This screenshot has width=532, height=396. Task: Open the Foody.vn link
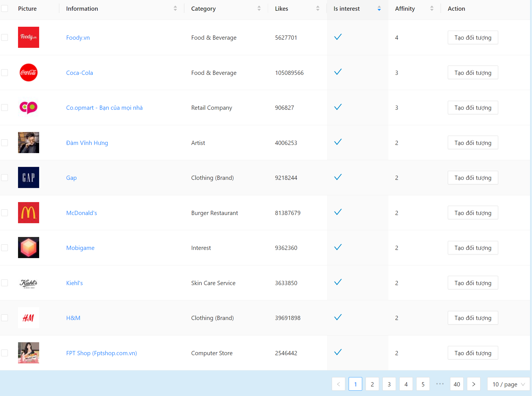pyautogui.click(x=78, y=37)
